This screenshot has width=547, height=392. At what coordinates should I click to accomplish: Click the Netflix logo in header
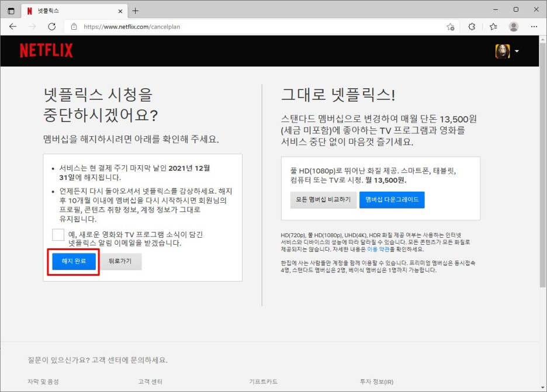(x=46, y=51)
